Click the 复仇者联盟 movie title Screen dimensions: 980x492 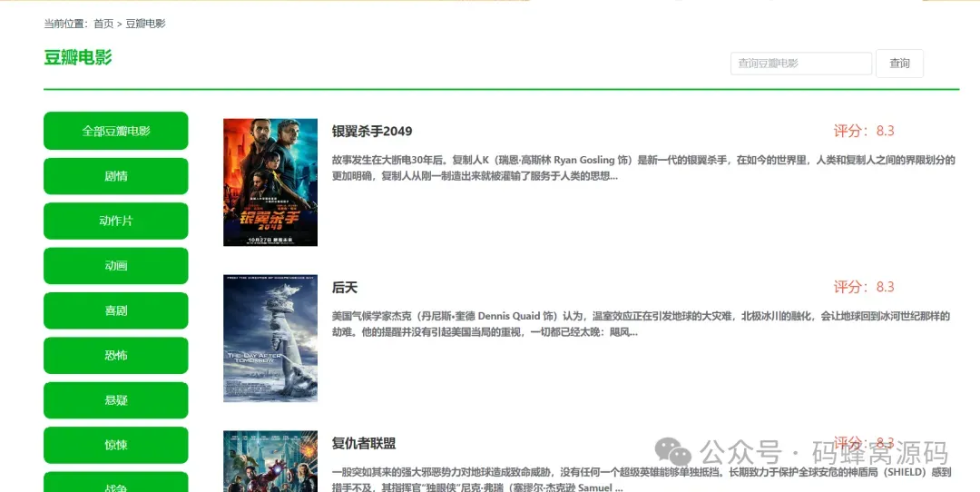point(364,444)
